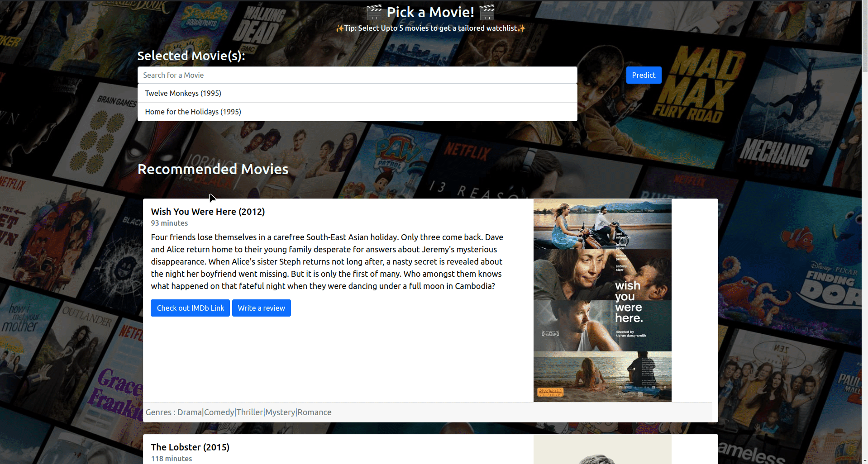This screenshot has width=868, height=464.
Task: Open the Check out IMDb Link button
Action: (190, 308)
